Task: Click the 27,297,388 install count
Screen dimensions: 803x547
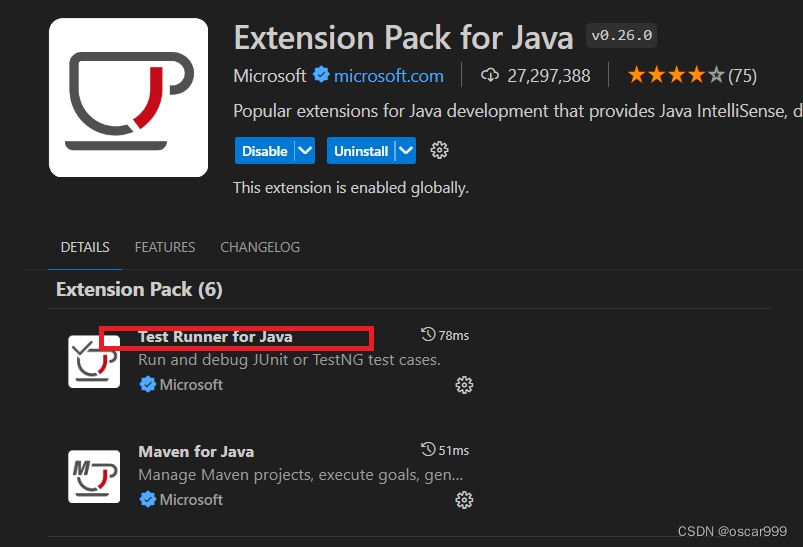Action: click(x=549, y=76)
